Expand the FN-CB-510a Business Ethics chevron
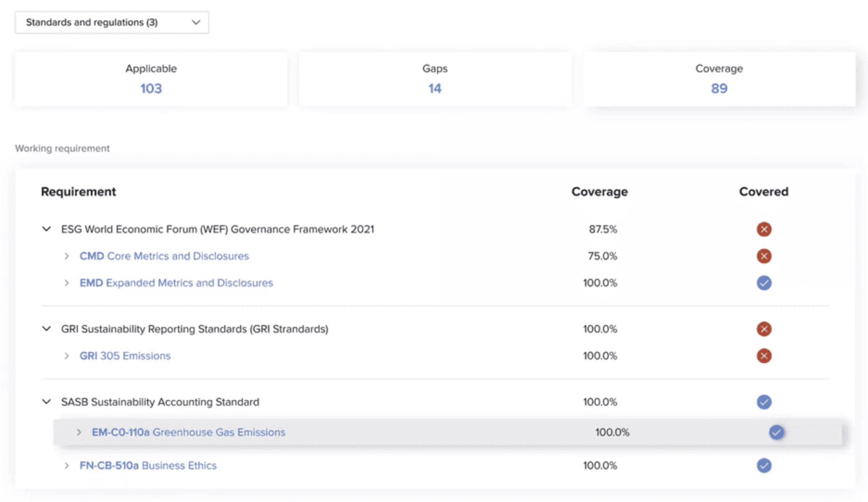Viewport: 868px width, 502px height. (x=67, y=465)
